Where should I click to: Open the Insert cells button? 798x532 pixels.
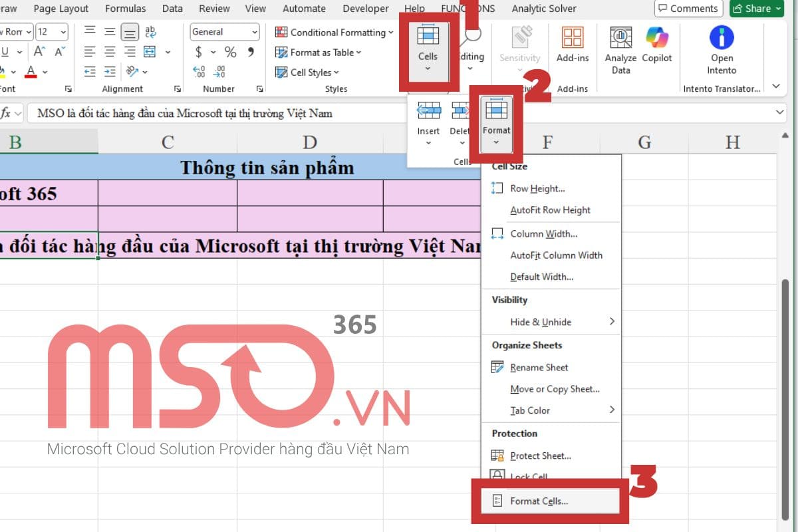tap(428, 122)
